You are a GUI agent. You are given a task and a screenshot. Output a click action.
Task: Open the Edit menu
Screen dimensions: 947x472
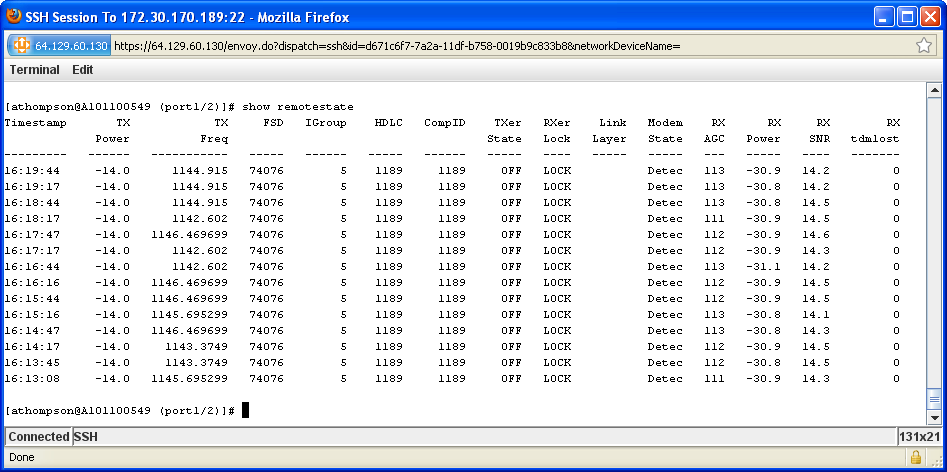[x=83, y=70]
